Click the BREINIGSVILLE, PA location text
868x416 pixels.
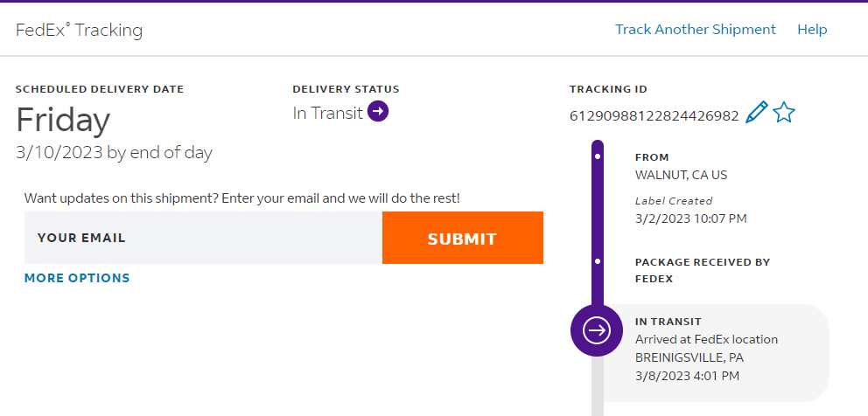pos(689,357)
